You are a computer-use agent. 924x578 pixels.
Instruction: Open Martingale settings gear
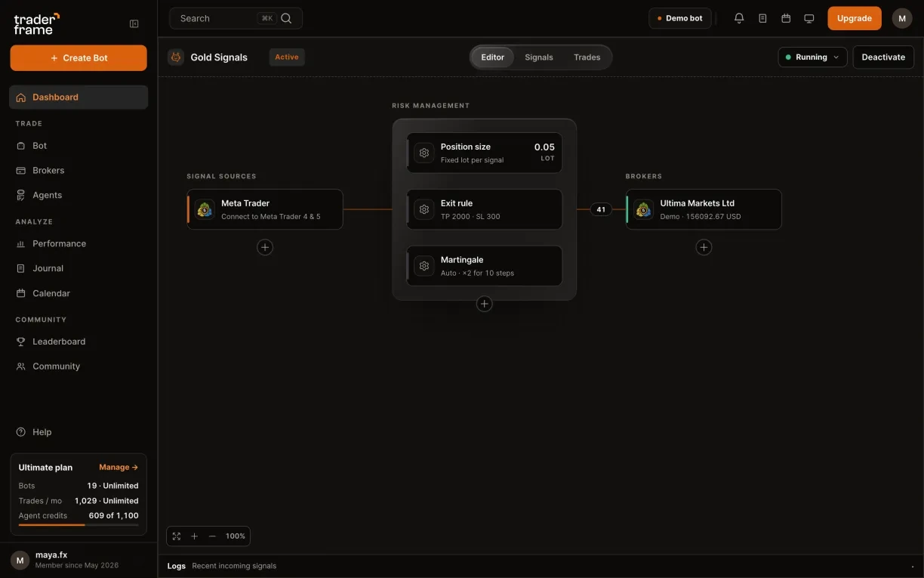click(x=424, y=266)
